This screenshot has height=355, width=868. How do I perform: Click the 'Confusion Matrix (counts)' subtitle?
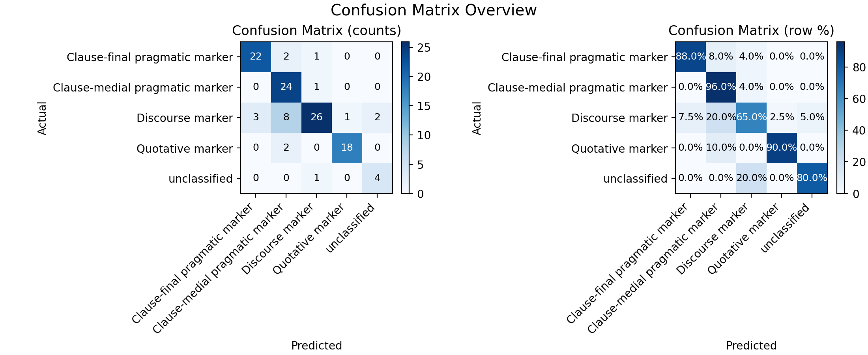316,31
